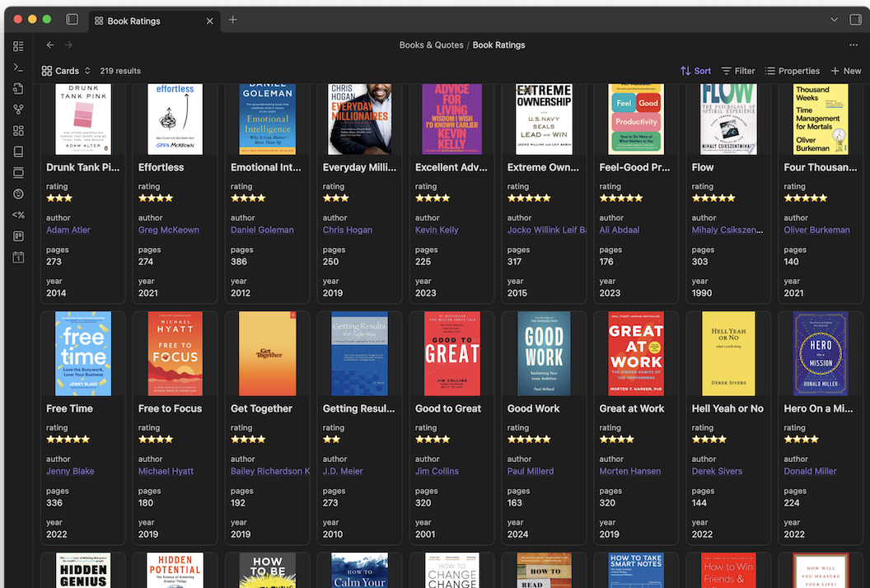The width and height of the screenshot is (870, 588).
Task: Open the How to Take Smart Notes cover
Action: pyautogui.click(x=636, y=570)
